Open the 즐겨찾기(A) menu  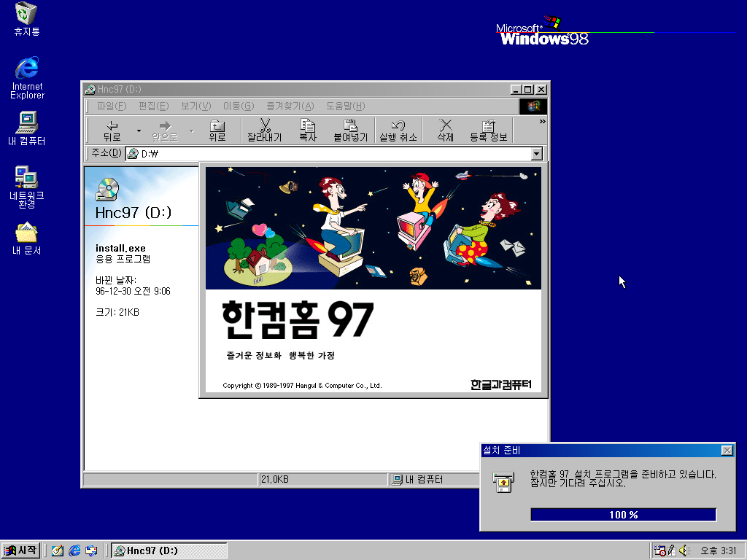coord(290,106)
